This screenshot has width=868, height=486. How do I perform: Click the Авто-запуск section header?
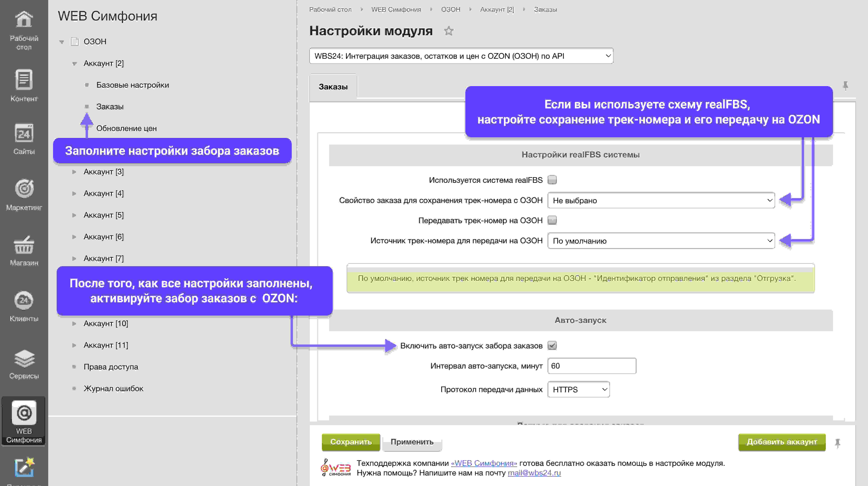[x=581, y=320]
